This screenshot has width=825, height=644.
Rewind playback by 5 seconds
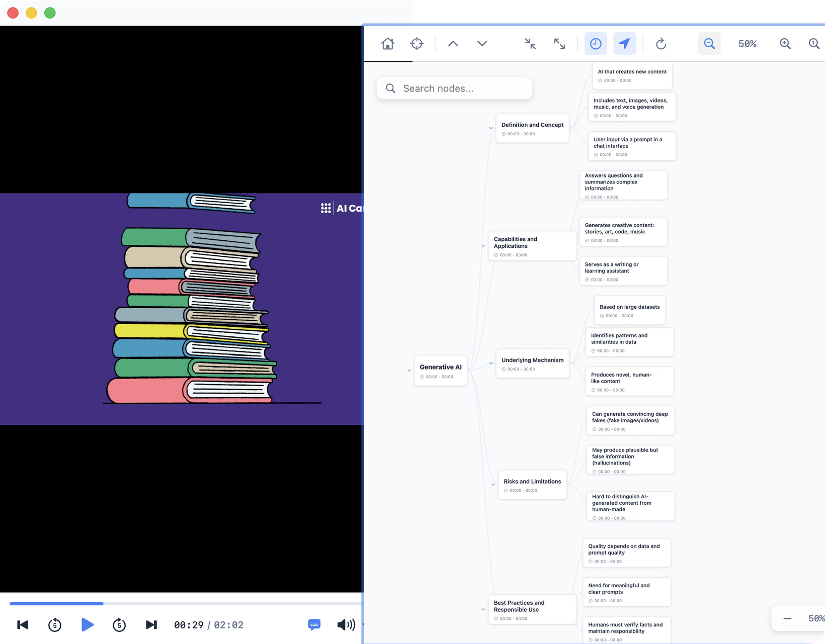click(x=55, y=625)
